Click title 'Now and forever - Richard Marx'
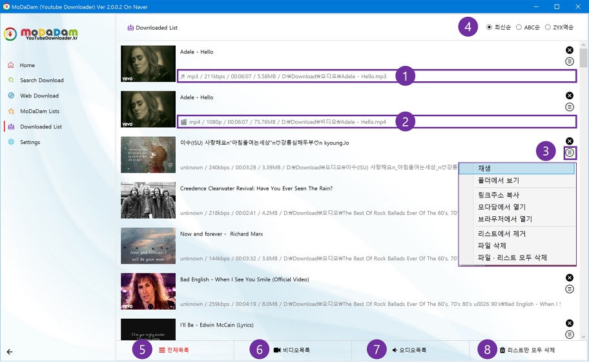Image resolution: width=589 pixels, height=364 pixels. point(222,234)
